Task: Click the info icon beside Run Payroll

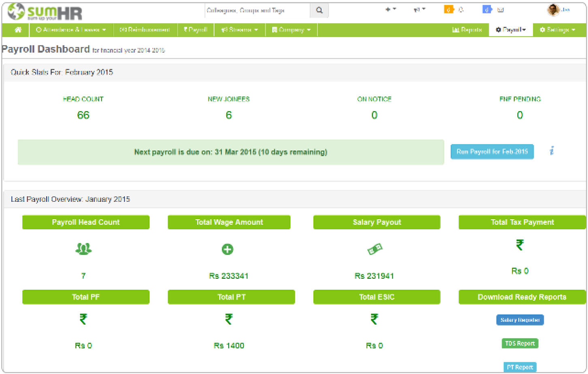Action: coord(552,151)
